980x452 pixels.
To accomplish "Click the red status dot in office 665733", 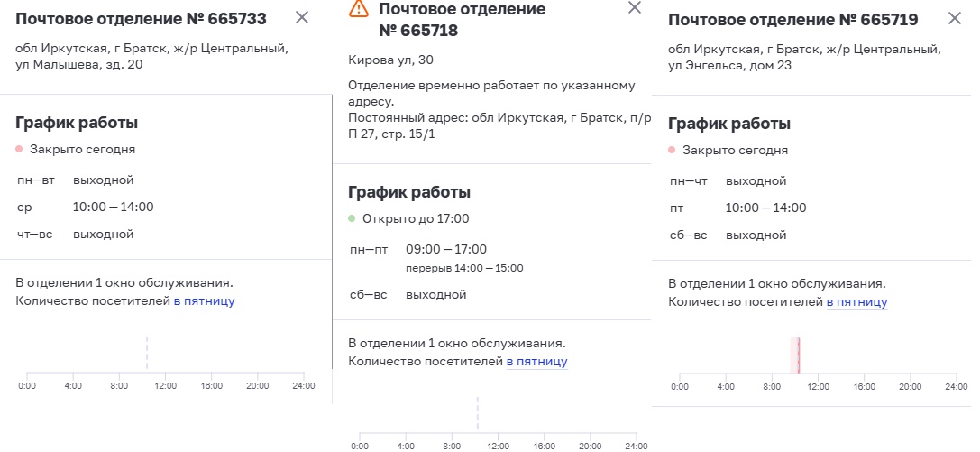I will tap(19, 150).
